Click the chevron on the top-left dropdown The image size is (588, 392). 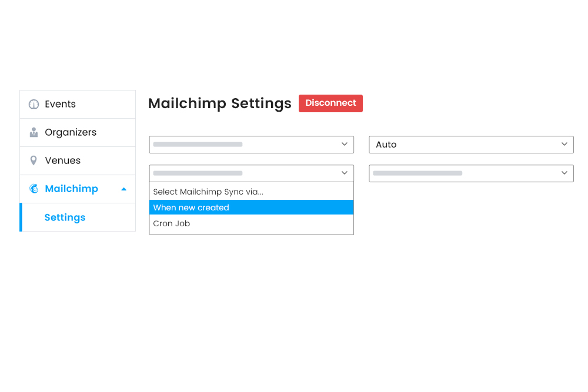[345, 145]
